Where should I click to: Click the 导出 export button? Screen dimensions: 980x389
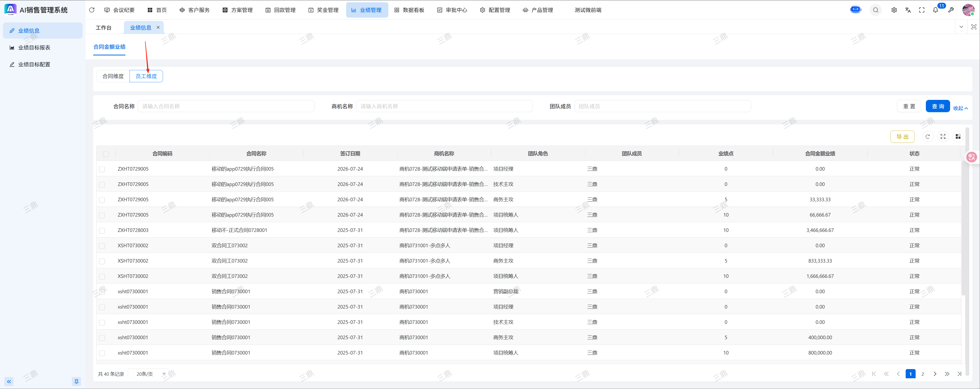tap(902, 136)
